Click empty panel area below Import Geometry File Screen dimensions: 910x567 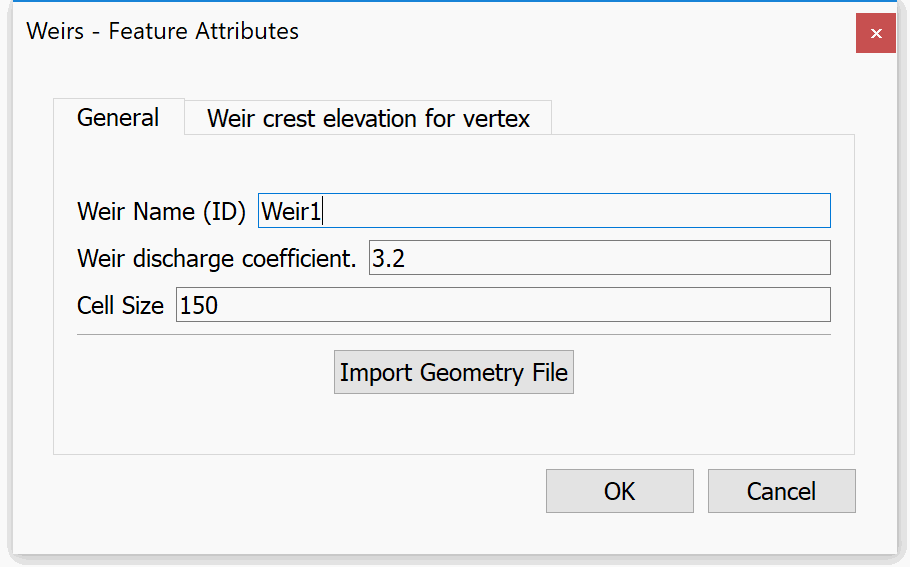coord(453,425)
